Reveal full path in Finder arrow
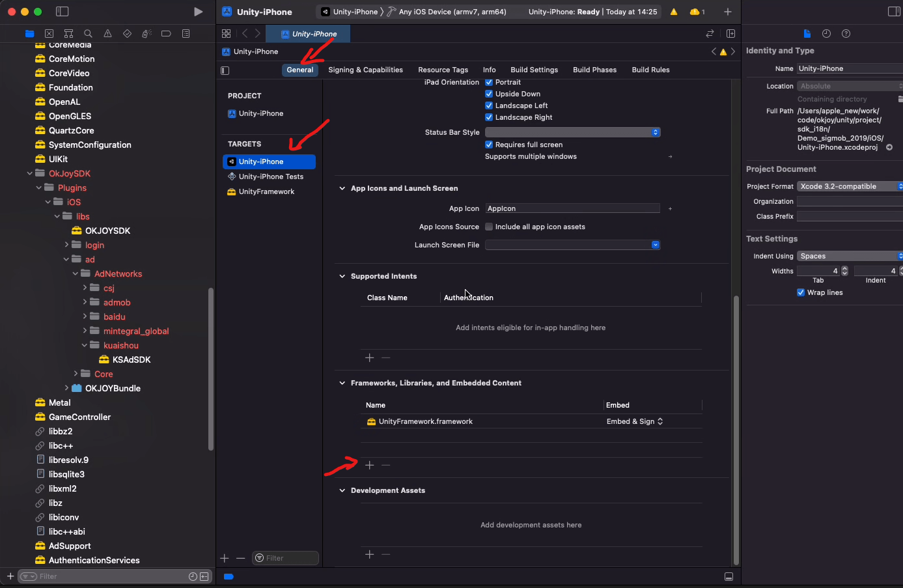 coord(889,147)
